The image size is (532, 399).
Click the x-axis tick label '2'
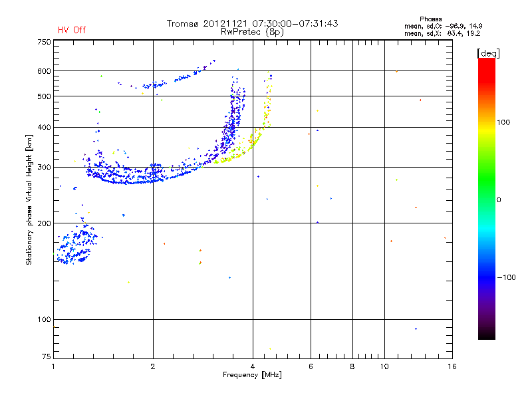click(x=153, y=366)
